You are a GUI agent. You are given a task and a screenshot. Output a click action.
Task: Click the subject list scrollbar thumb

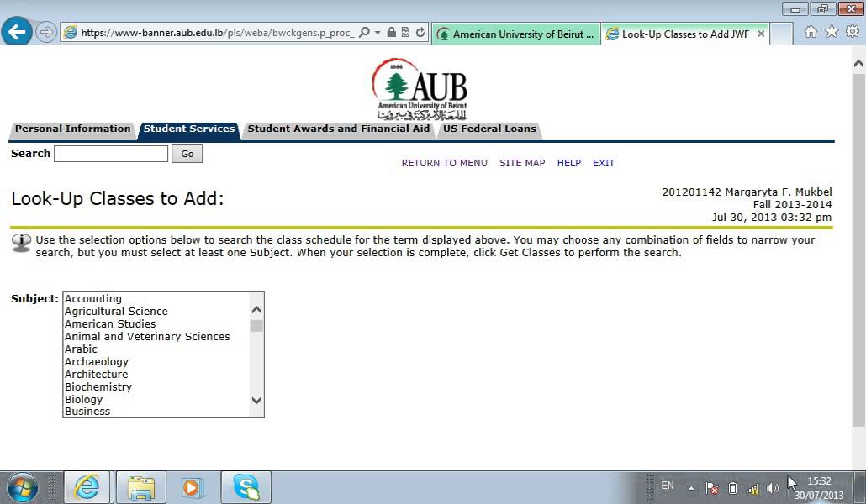click(x=256, y=325)
